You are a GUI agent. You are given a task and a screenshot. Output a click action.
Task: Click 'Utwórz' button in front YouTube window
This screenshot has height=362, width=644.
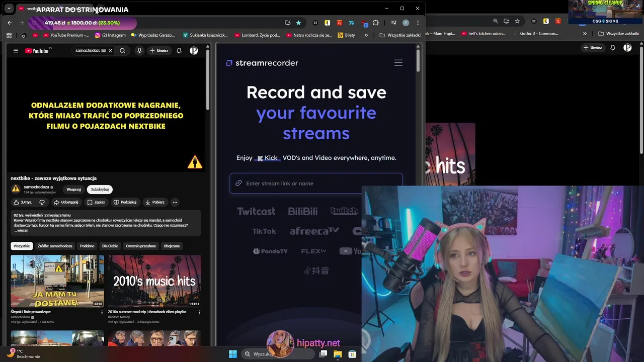(159, 51)
